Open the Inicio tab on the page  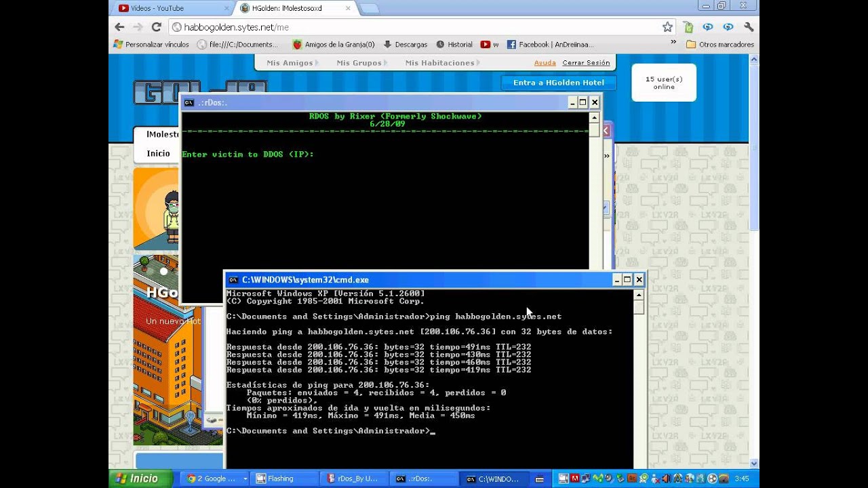159,153
